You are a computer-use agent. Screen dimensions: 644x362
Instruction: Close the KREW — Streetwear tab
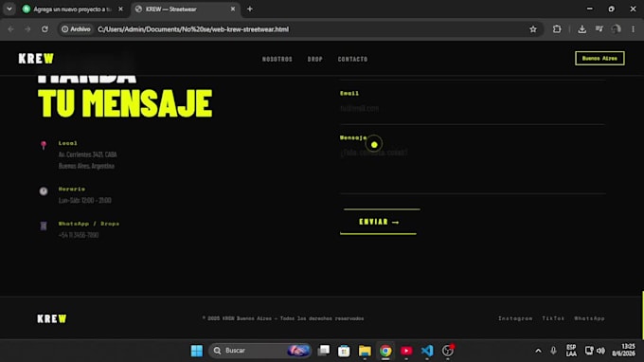point(232,9)
